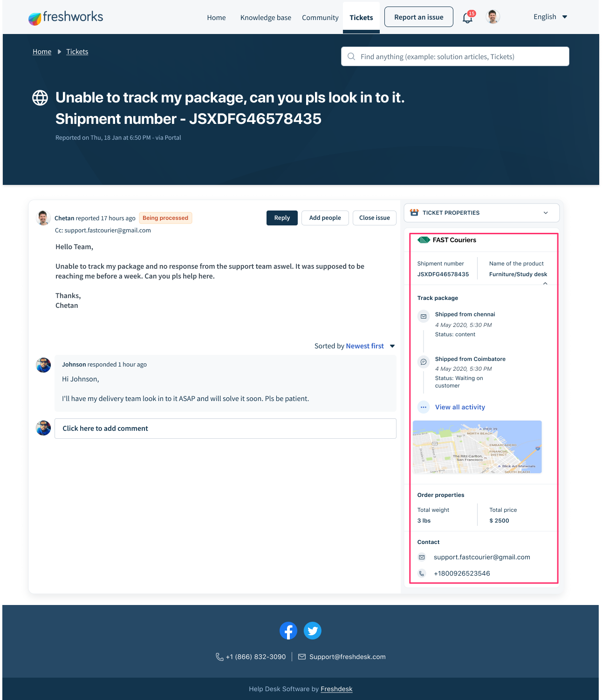Screen dimensions: 602x700
Task: Open the View all activity link
Action: pyautogui.click(x=460, y=407)
